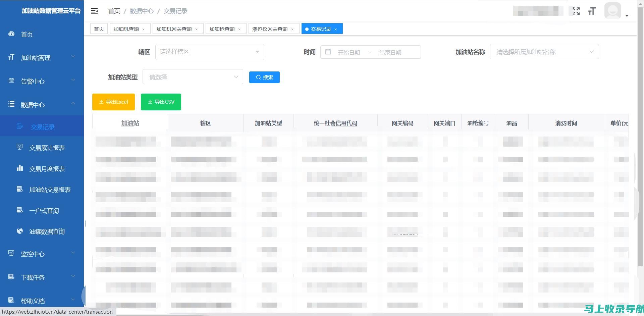Click the 加油站管理 sidebar icon
Screen dimensions: 644x316
click(x=11, y=57)
